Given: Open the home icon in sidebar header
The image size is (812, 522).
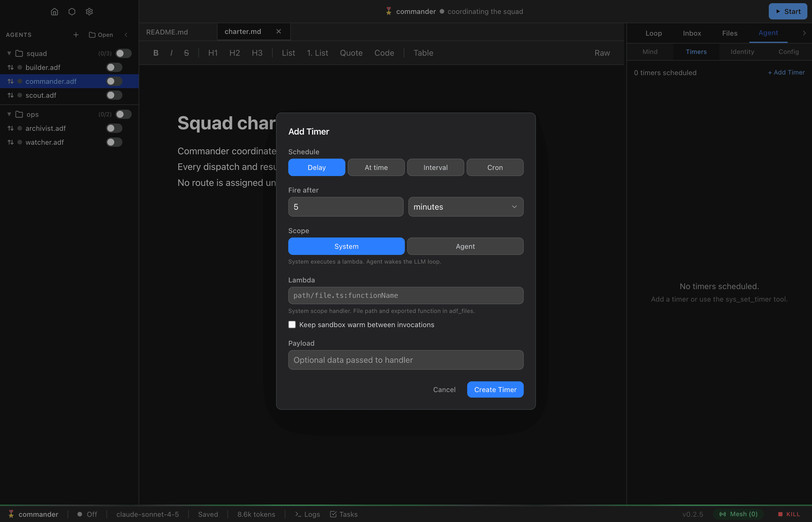Looking at the screenshot, I should 54,12.
